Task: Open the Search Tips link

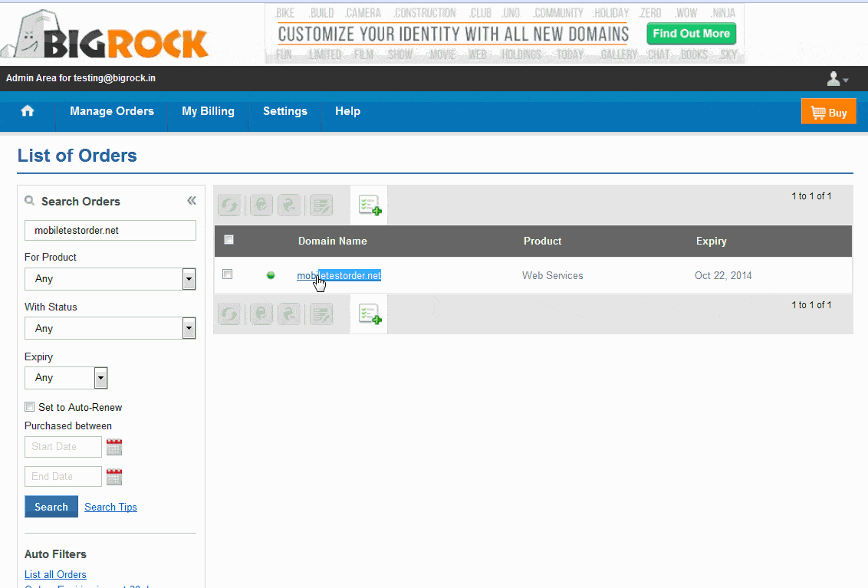Action: [110, 506]
